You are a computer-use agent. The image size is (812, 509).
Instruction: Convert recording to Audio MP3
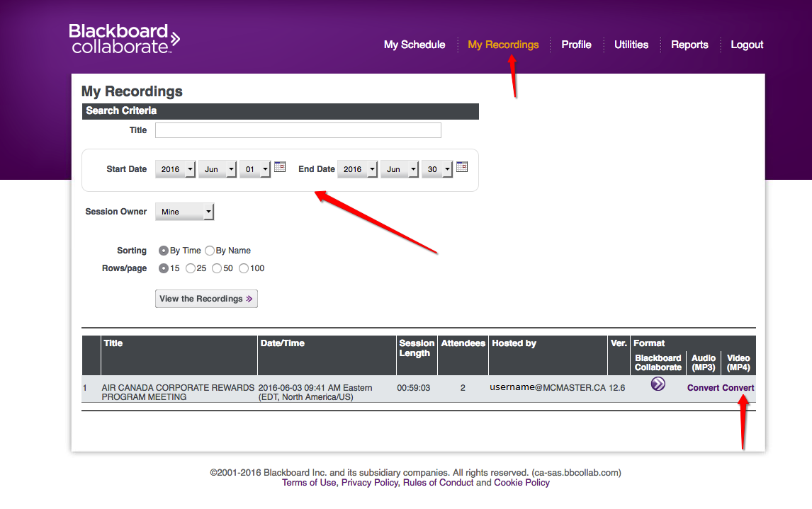[703, 388]
